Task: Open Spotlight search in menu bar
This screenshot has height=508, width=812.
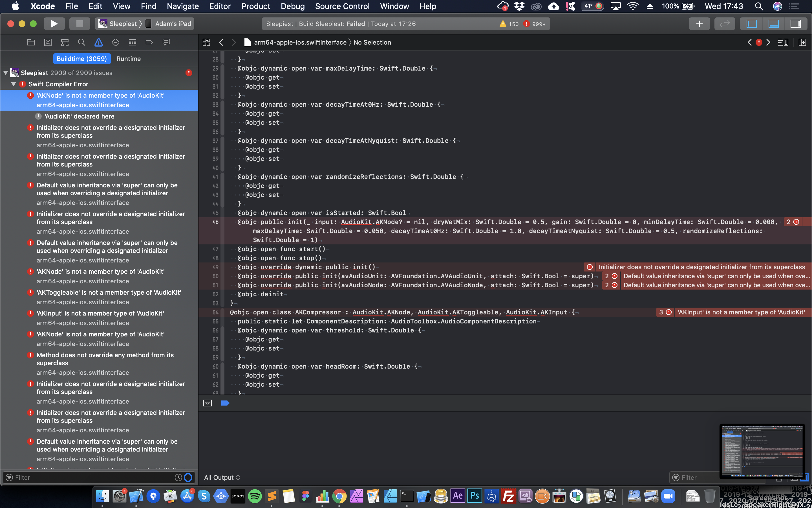Action: coord(759,6)
